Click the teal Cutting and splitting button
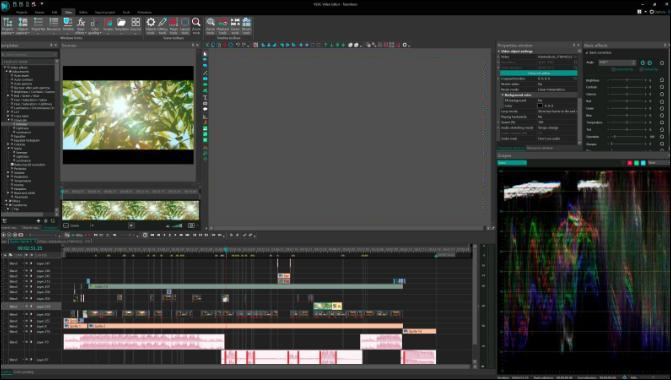The width and height of the screenshot is (671, 380). point(538,73)
